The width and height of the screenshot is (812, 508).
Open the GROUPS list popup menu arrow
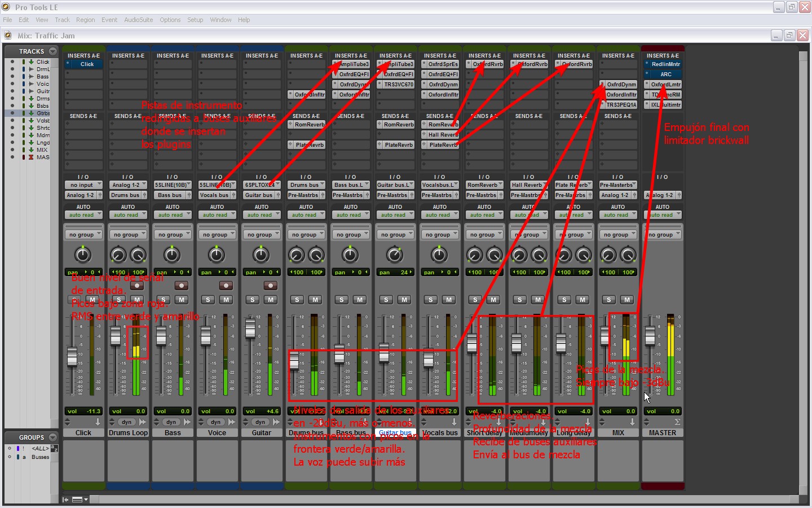click(x=52, y=437)
